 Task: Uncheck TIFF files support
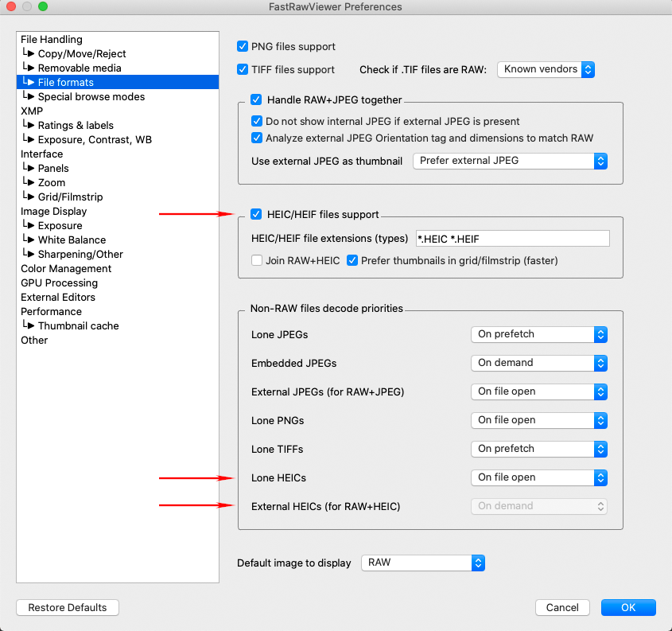(243, 69)
